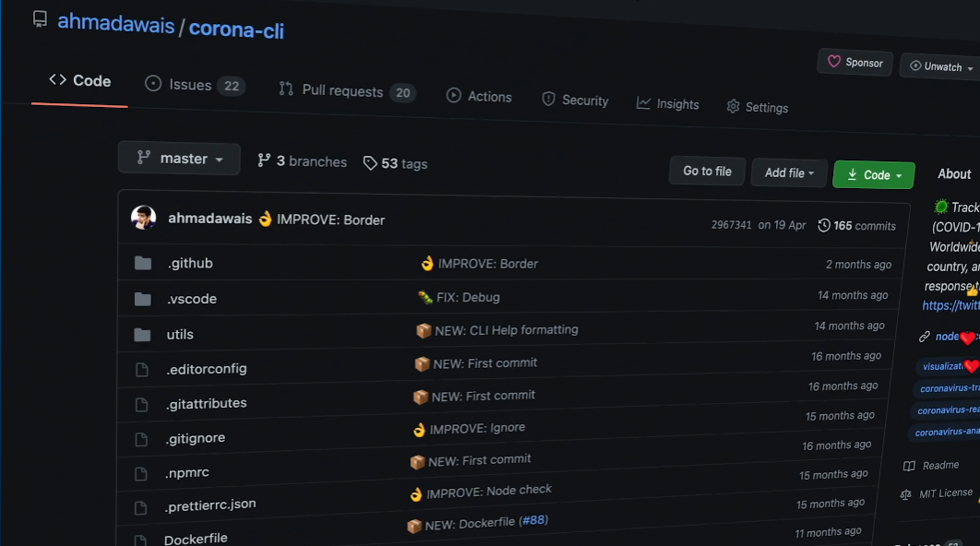Click the Unwatch eye icon

pos(915,65)
